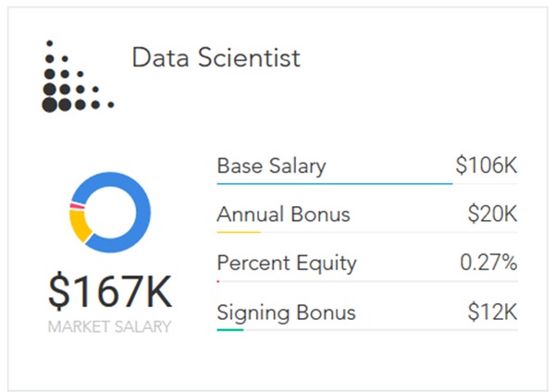Click the yellow segment of donut chart
Image resolution: width=555 pixels, height=392 pixels.
pos(79,226)
